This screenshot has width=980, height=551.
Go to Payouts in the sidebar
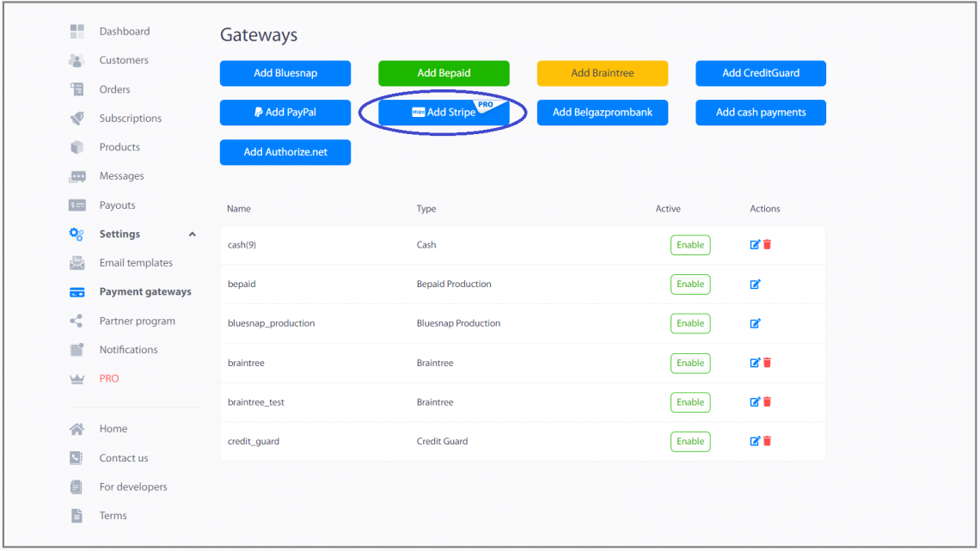click(117, 205)
